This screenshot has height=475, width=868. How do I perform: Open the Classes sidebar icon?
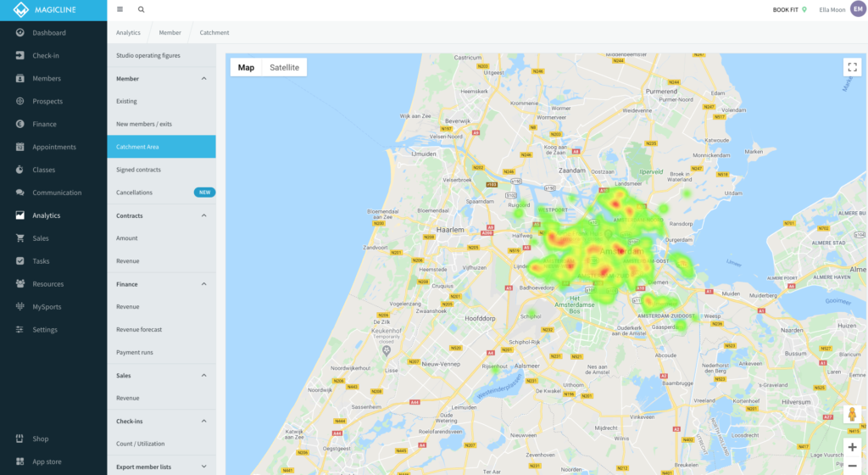coord(19,170)
